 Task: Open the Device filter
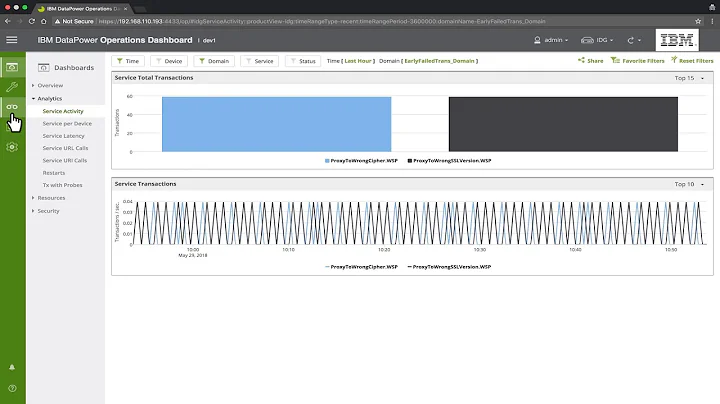pyautogui.click(x=169, y=61)
